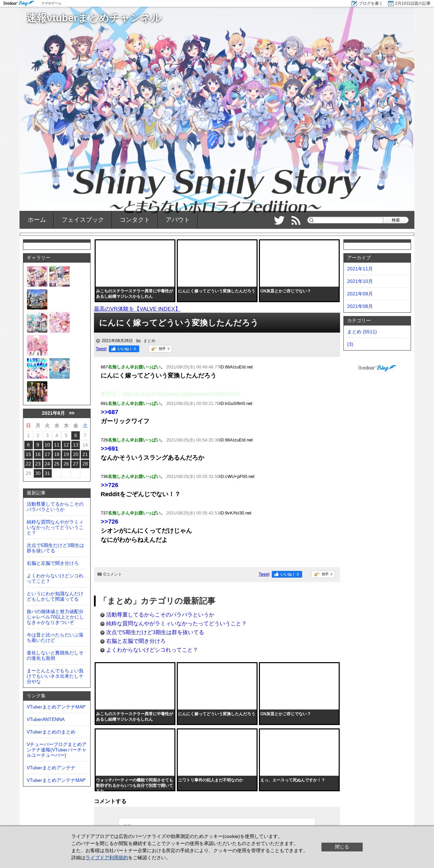Click the bottom Tweet link near comment count
Viewport: 434px width, 868px height.
coord(264,574)
